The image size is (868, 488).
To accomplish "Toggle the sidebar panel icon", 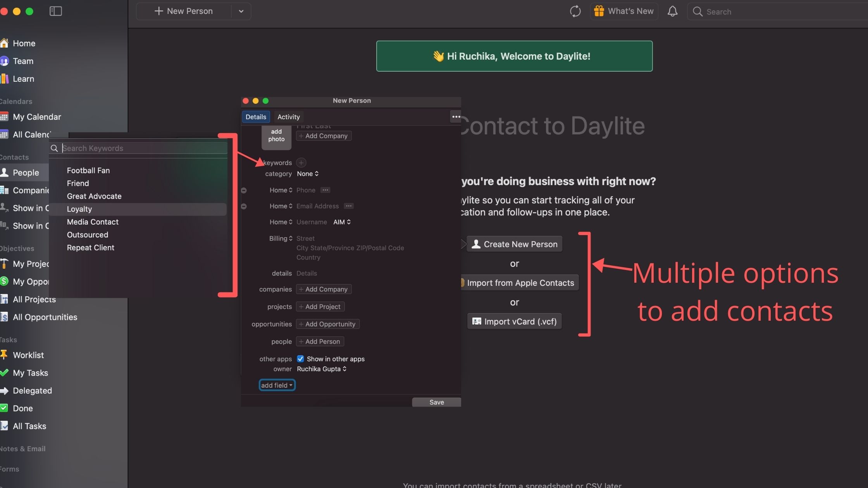I will 55,11.
